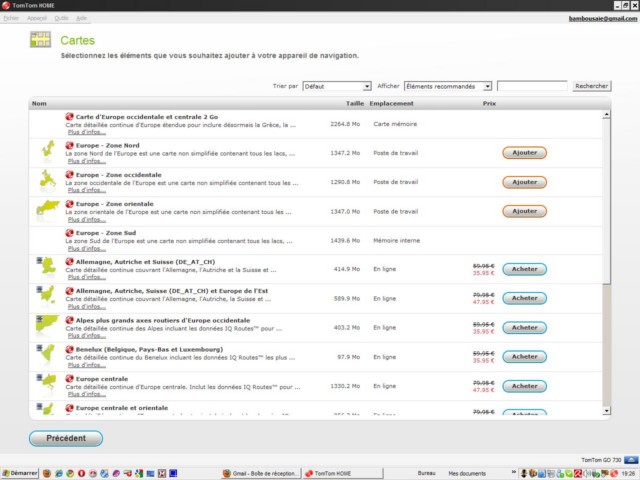640x480 pixels.
Task: Click the bambousaie@gmail.com account link
Action: [x=602, y=19]
